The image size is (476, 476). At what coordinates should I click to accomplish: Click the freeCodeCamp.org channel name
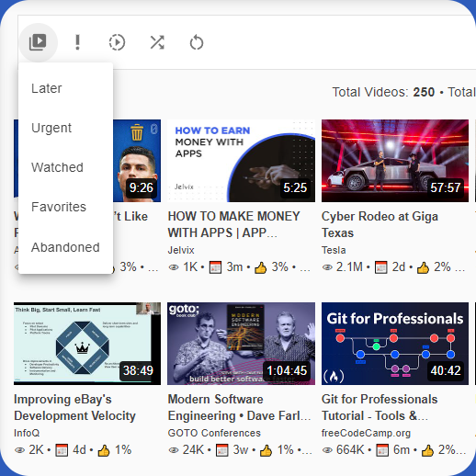366,433
